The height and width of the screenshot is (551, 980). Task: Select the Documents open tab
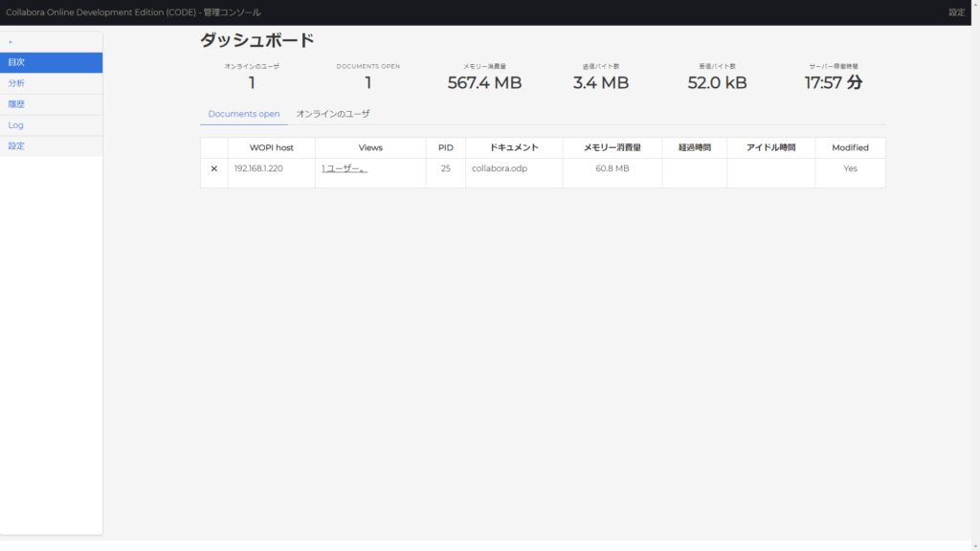click(243, 113)
